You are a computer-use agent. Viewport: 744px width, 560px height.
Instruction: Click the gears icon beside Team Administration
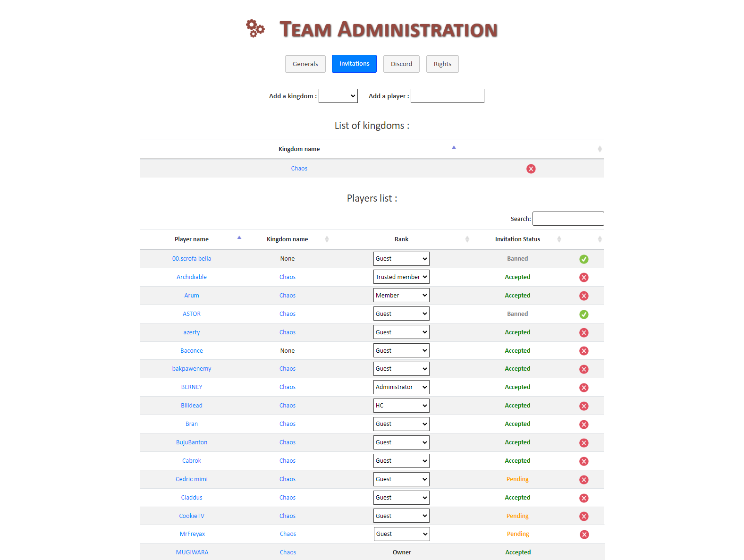[x=255, y=28]
